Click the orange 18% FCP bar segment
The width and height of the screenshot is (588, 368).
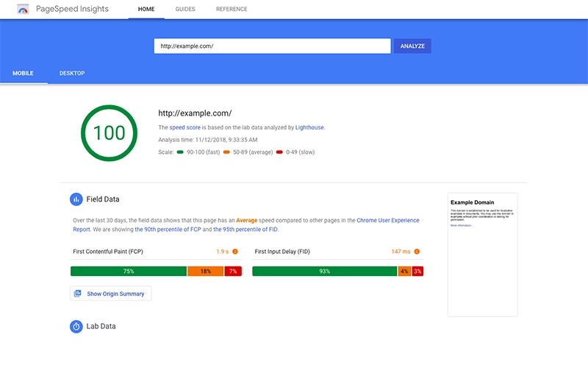point(206,271)
